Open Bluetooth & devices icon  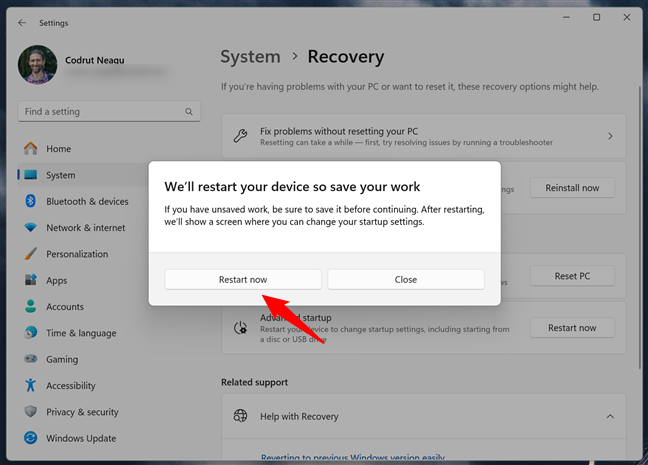[31, 201]
